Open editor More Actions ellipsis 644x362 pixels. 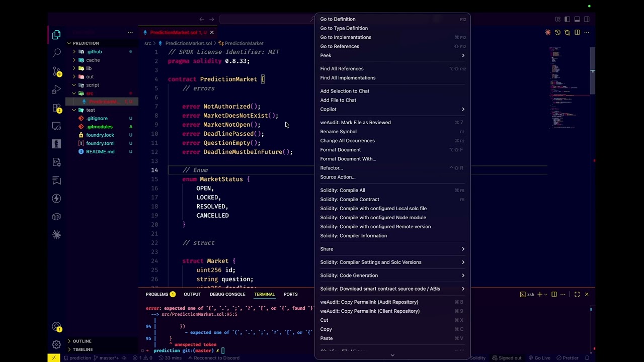[x=587, y=32]
